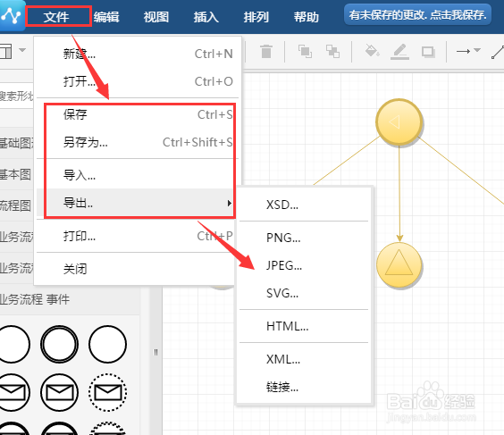The height and width of the screenshot is (435, 504).
Task: Click the line color pencil icon
Action: coord(399,52)
